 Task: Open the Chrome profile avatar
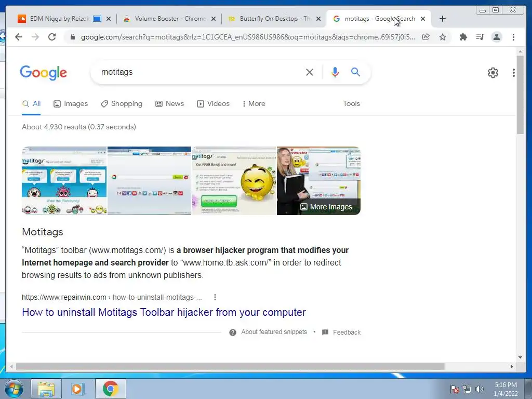pos(496,37)
